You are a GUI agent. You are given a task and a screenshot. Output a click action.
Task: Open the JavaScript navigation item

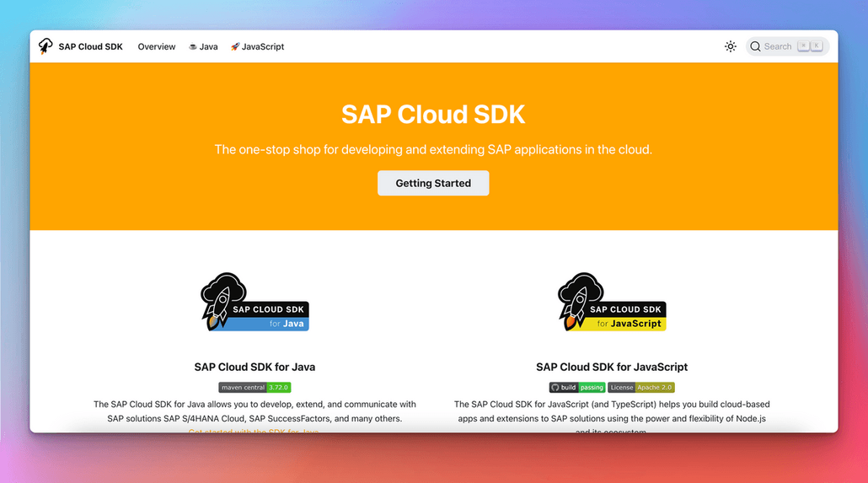click(x=257, y=46)
